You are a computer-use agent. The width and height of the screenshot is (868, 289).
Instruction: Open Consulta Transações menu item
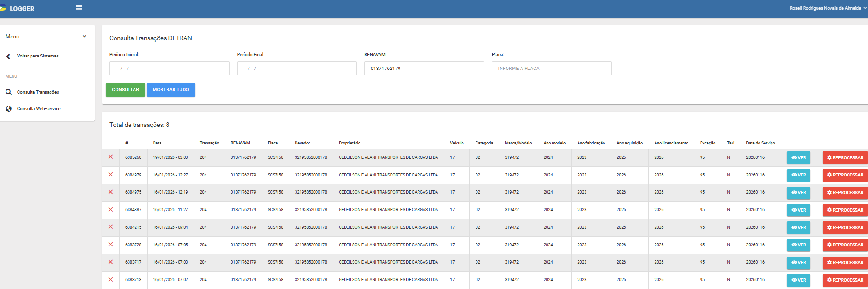click(x=38, y=92)
